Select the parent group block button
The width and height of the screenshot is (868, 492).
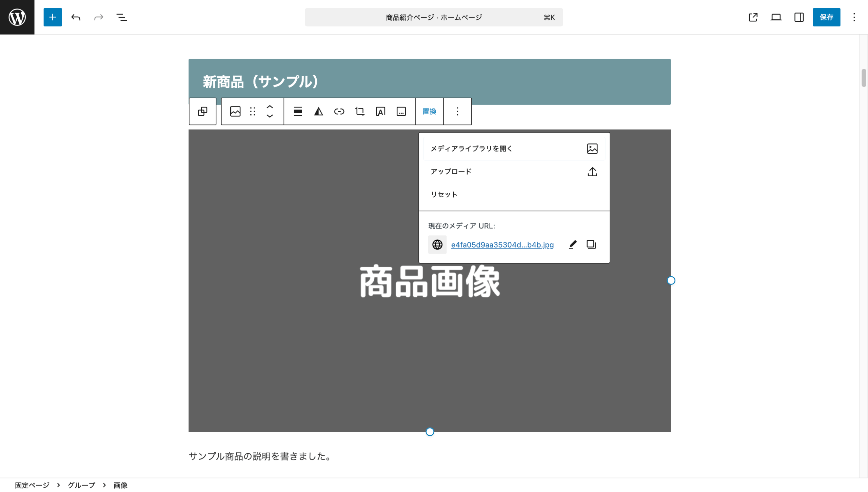202,111
